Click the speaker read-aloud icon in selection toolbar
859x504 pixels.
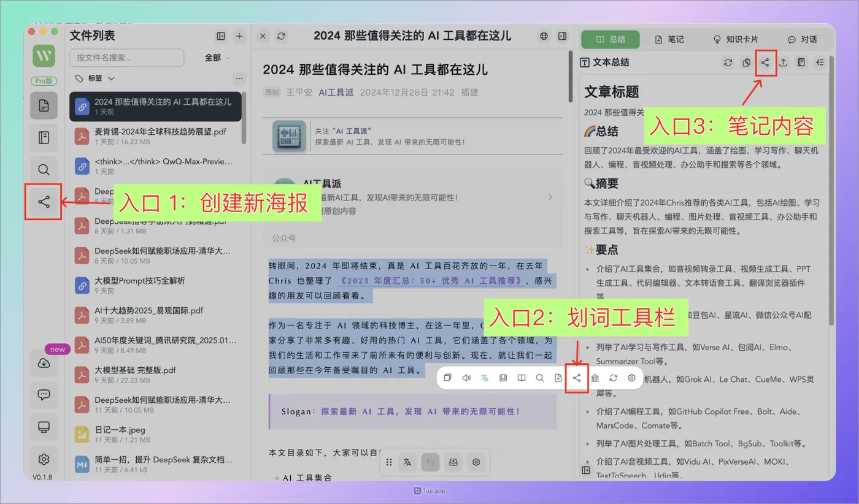(x=466, y=378)
